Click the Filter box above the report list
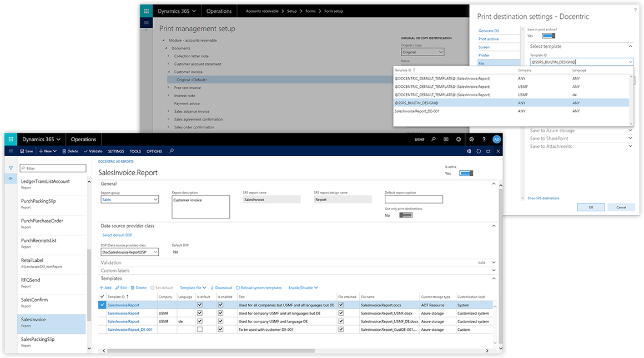The height and width of the screenshot is (358, 644). pos(53,168)
